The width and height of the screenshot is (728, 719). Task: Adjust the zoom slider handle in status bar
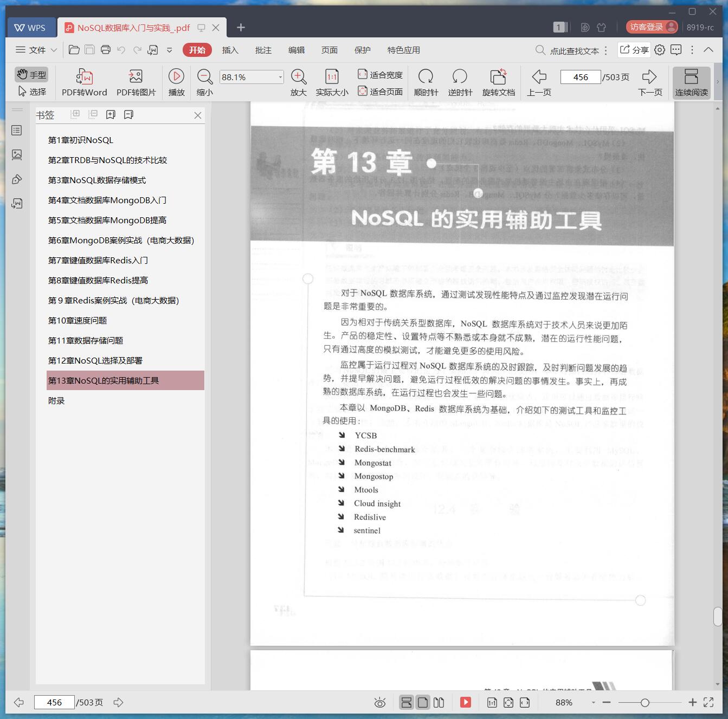pos(645,703)
